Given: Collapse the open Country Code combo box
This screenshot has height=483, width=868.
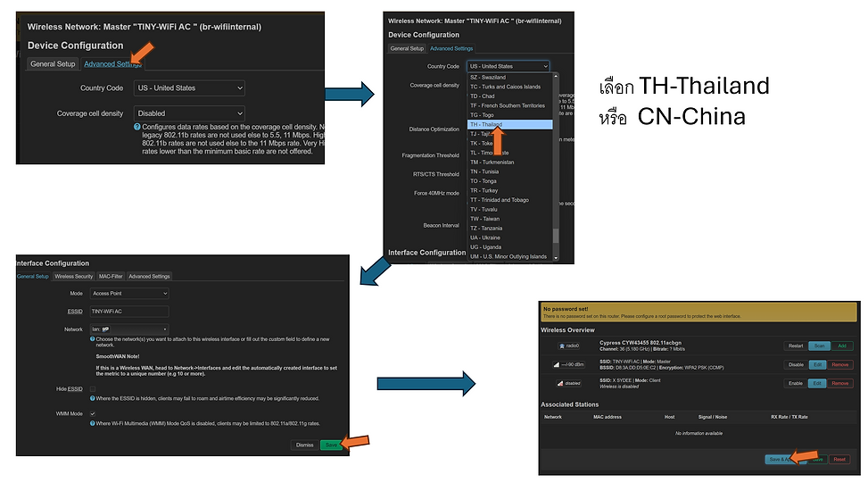Looking at the screenshot, I should tap(508, 66).
